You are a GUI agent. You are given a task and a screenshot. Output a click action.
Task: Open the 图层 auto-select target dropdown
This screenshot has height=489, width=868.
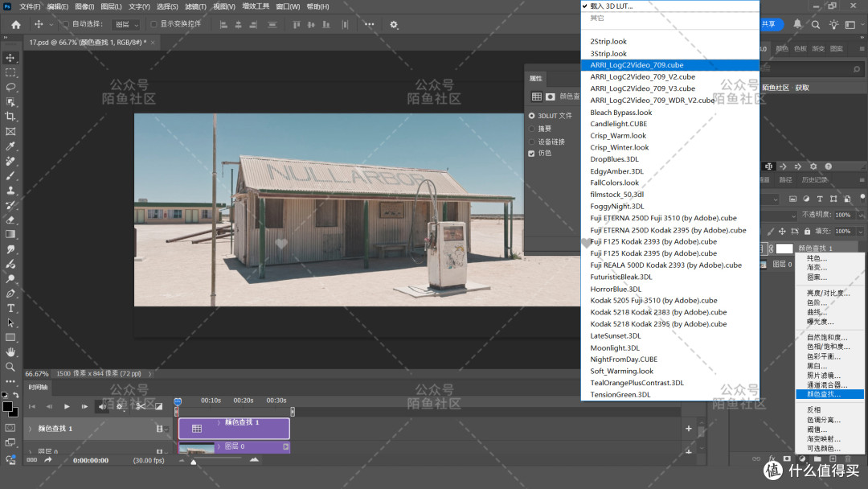click(x=127, y=24)
